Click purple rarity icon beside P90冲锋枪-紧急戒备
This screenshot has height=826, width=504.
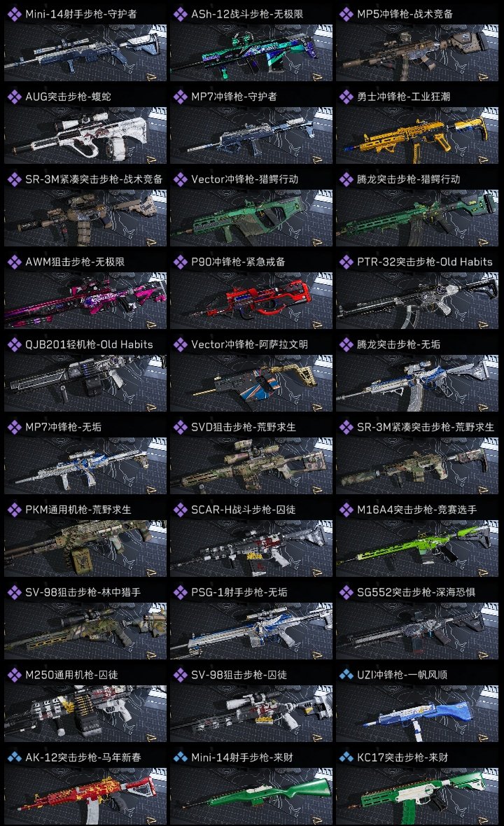point(180,262)
